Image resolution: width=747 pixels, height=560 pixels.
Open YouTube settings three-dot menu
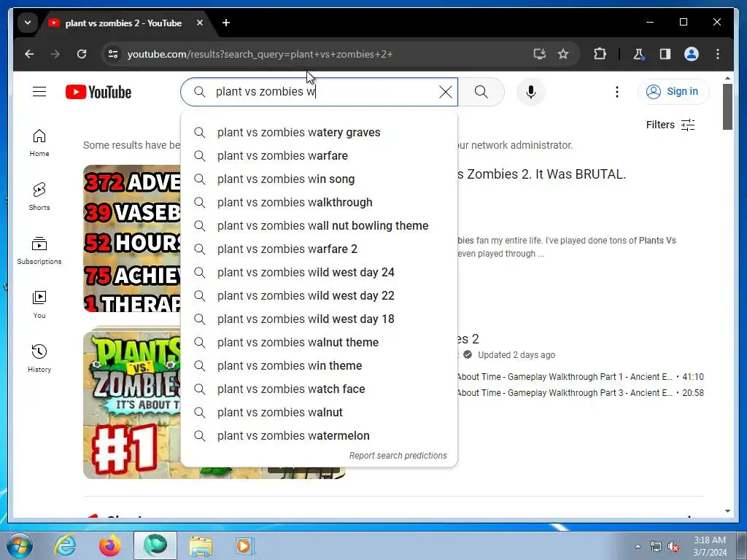tap(617, 91)
